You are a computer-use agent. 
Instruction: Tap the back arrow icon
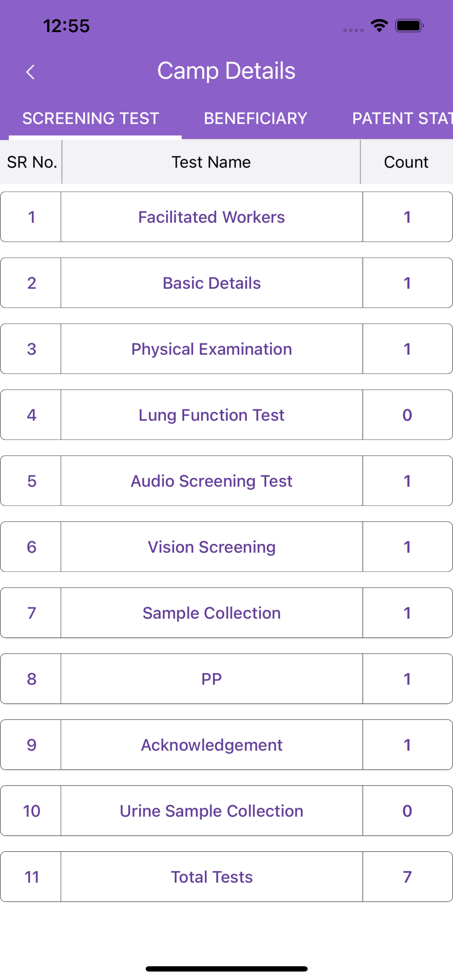(x=30, y=72)
